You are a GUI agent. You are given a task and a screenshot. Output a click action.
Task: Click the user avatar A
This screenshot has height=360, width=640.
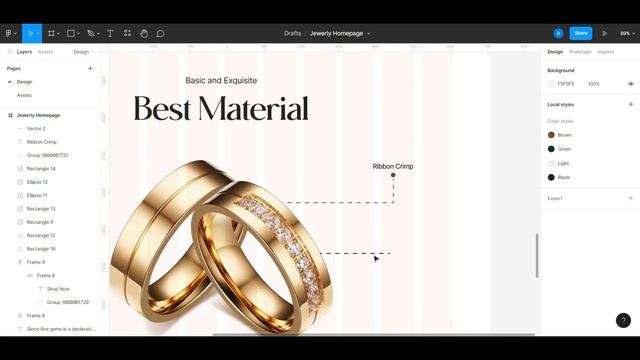pyautogui.click(x=558, y=33)
